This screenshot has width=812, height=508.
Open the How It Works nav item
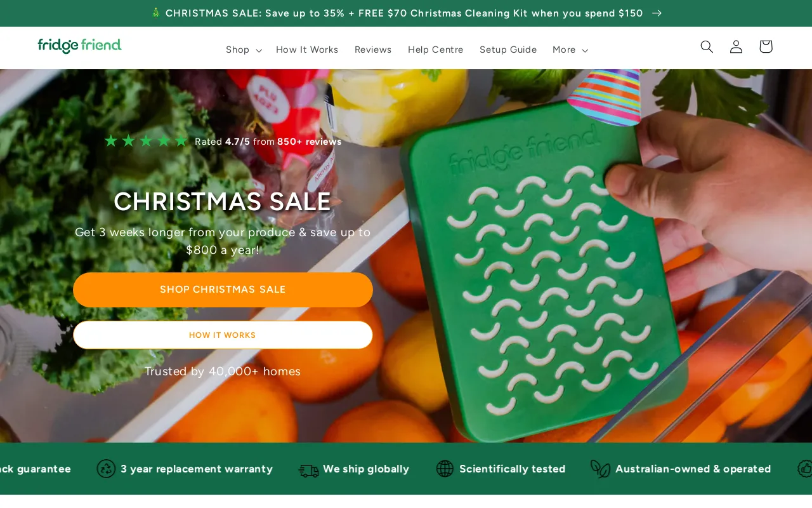tap(307, 50)
